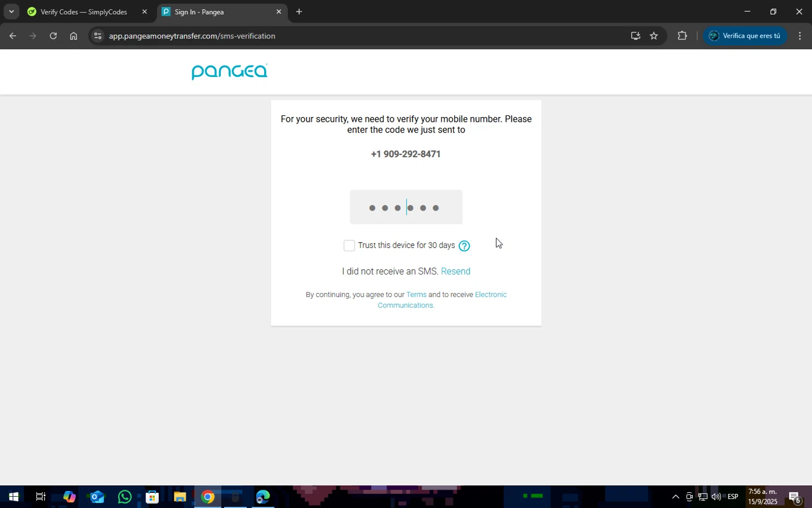View site information icon in address bar
The height and width of the screenshot is (508, 812).
97,36
